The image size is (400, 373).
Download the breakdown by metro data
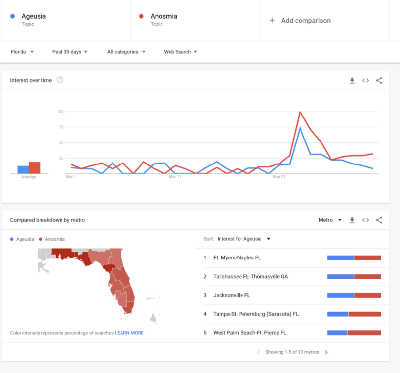click(352, 220)
